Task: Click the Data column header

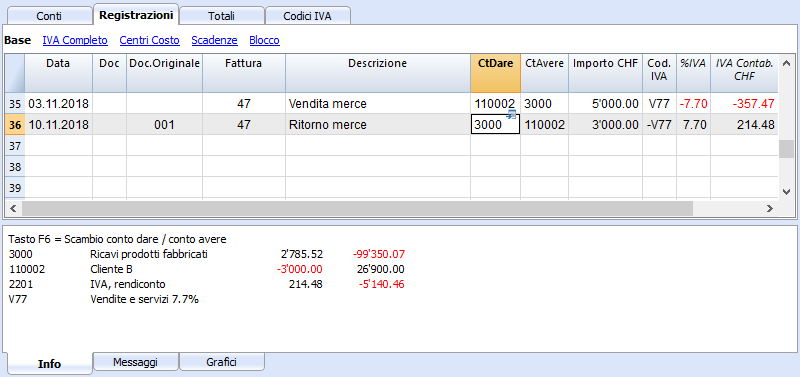Action: (58, 73)
